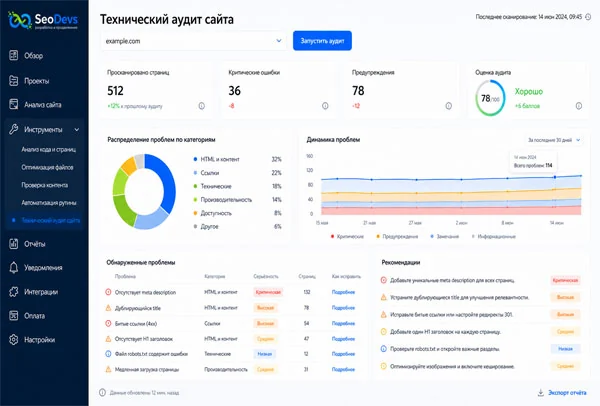
Task: Click info icon in Критические ошибки card
Action: coord(325,106)
